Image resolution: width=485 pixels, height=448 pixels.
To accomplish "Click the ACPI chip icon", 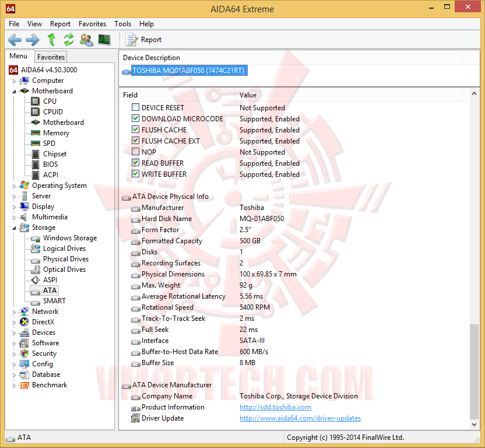I will (x=36, y=175).
